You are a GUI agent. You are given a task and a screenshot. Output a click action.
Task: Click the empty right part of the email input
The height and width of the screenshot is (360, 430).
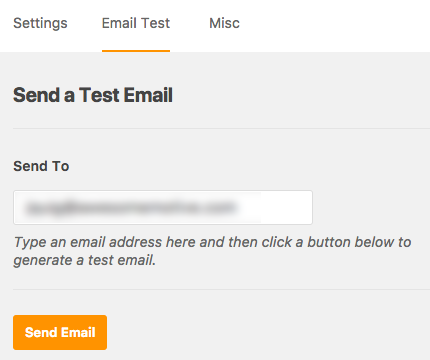click(x=286, y=207)
